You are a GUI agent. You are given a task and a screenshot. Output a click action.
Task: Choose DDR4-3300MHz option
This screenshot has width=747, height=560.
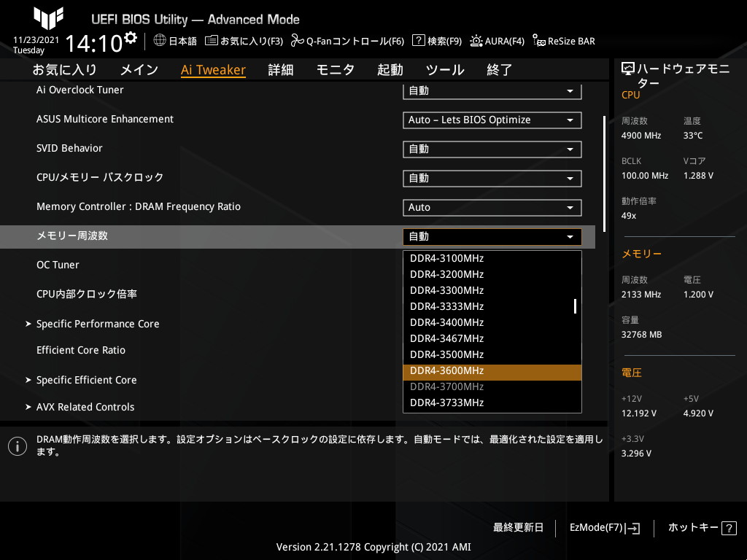492,290
